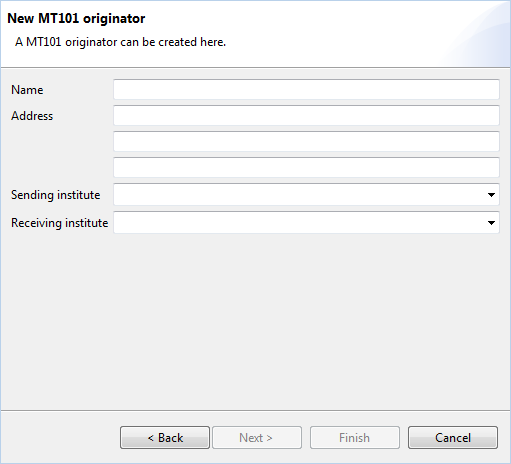
Task: Focus the first Address line field
Action: pyautogui.click(x=306, y=115)
